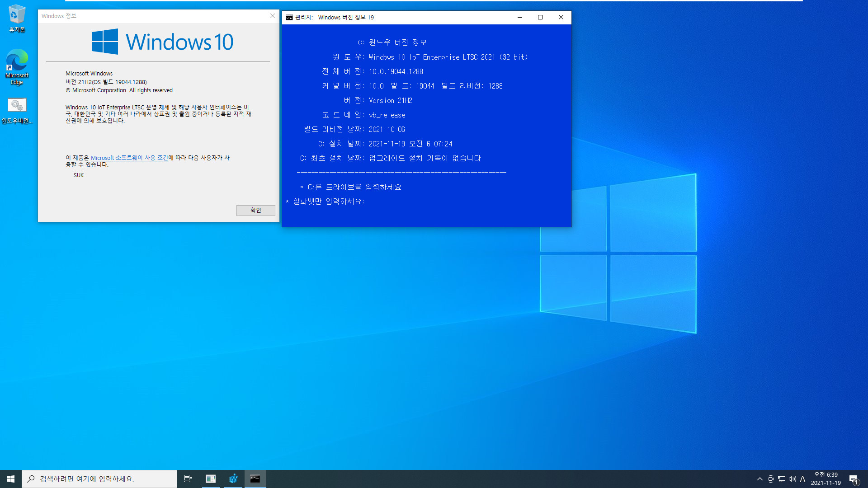Expand hidden system tray icons
Screen dimensions: 868x488
pos(759,479)
